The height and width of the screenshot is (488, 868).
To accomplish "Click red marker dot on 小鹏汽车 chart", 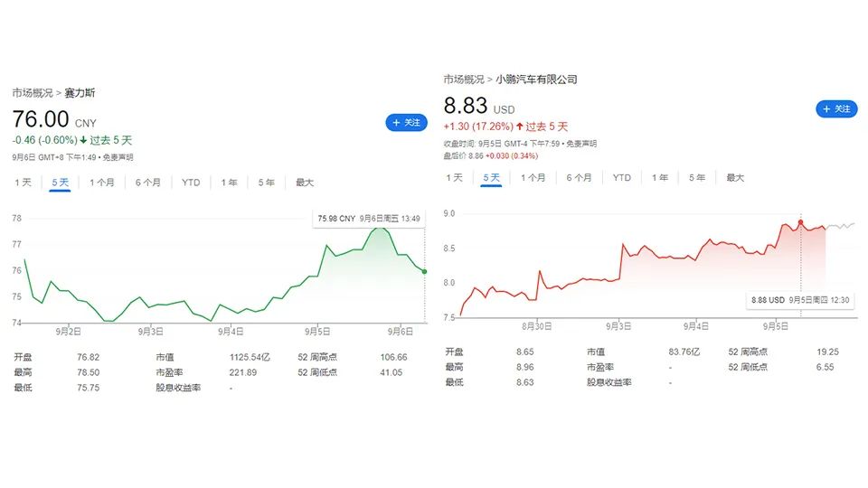I will [800, 222].
